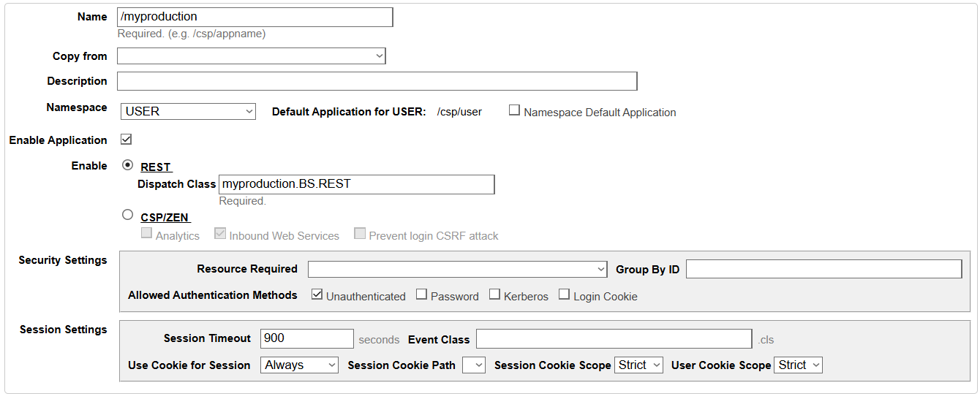Click the Dispatch Class input field
The width and height of the screenshot is (980, 399).
(356, 184)
